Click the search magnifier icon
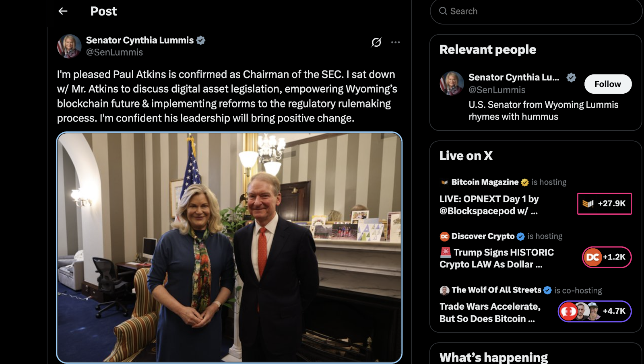The height and width of the screenshot is (364, 644). (x=443, y=11)
